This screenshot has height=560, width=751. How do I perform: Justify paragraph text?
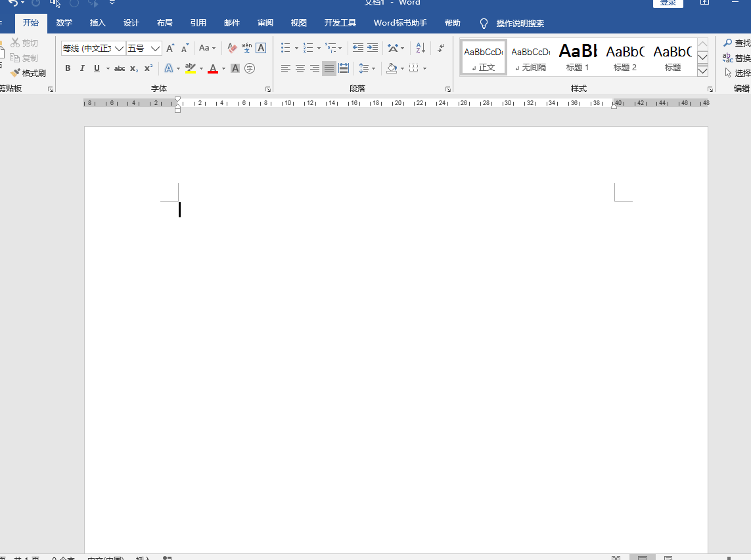[329, 68]
